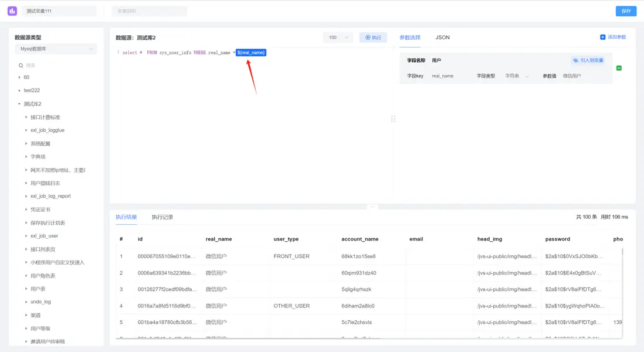Click the results table vertical scrollbar

pos(623,251)
